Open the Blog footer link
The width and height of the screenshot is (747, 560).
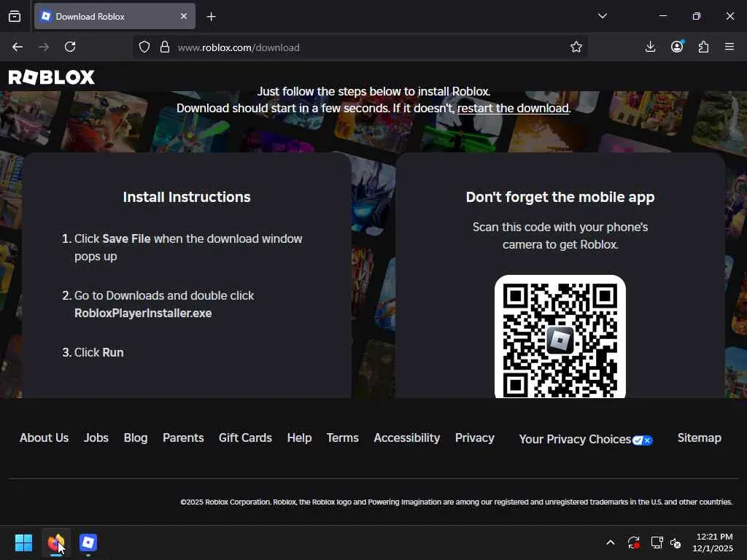(x=136, y=437)
